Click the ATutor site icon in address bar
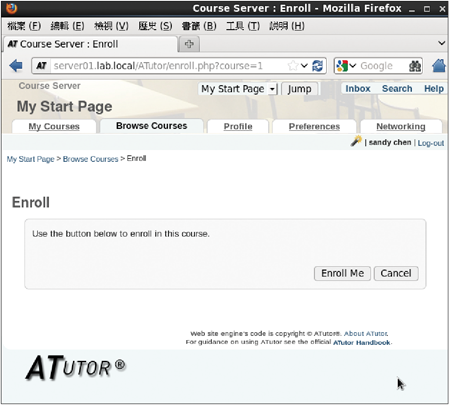The width and height of the screenshot is (450, 406). (41, 66)
